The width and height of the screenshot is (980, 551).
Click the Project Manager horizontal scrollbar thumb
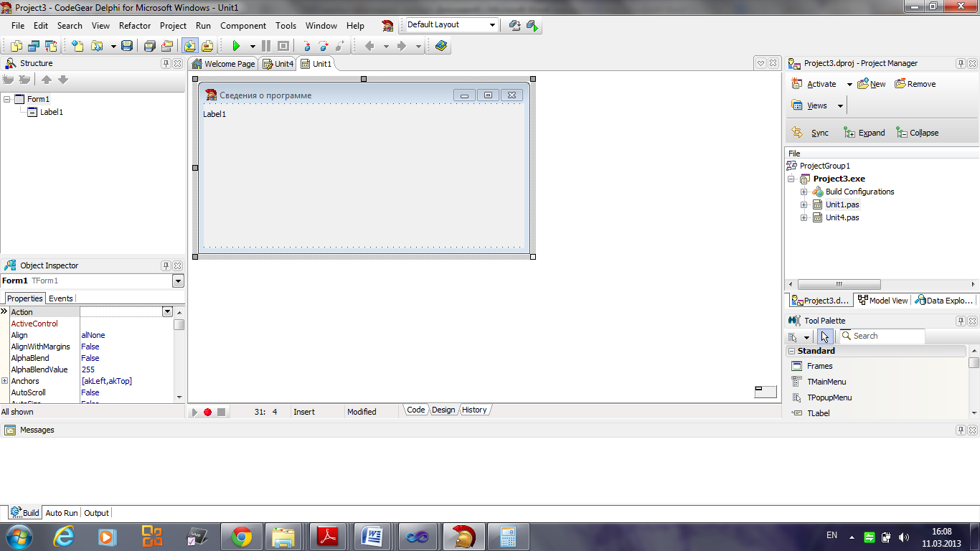tap(839, 284)
